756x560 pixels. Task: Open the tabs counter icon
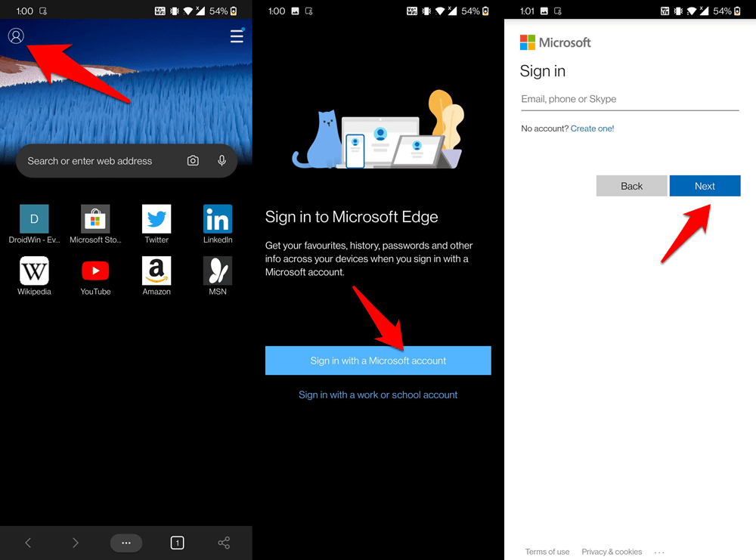click(177, 543)
